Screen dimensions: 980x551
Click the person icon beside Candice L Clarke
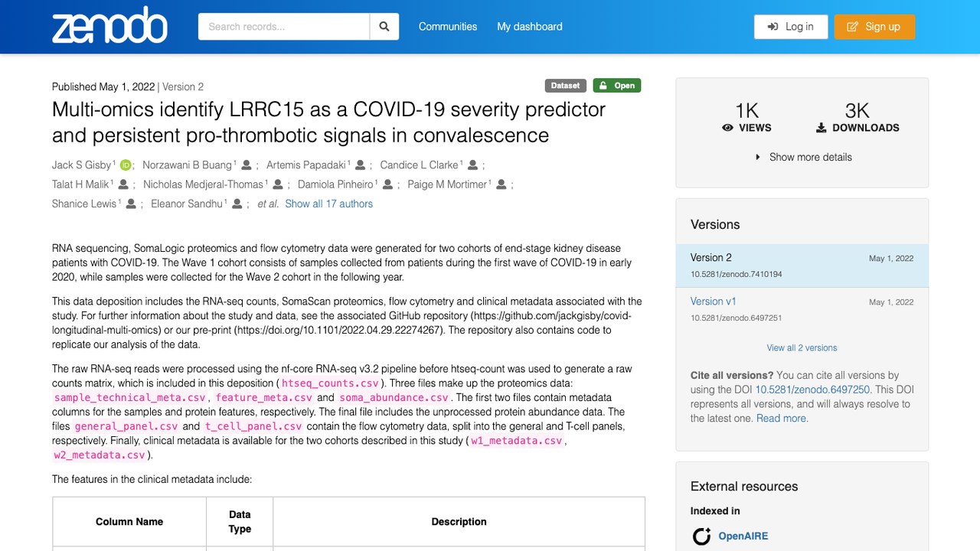coord(473,165)
